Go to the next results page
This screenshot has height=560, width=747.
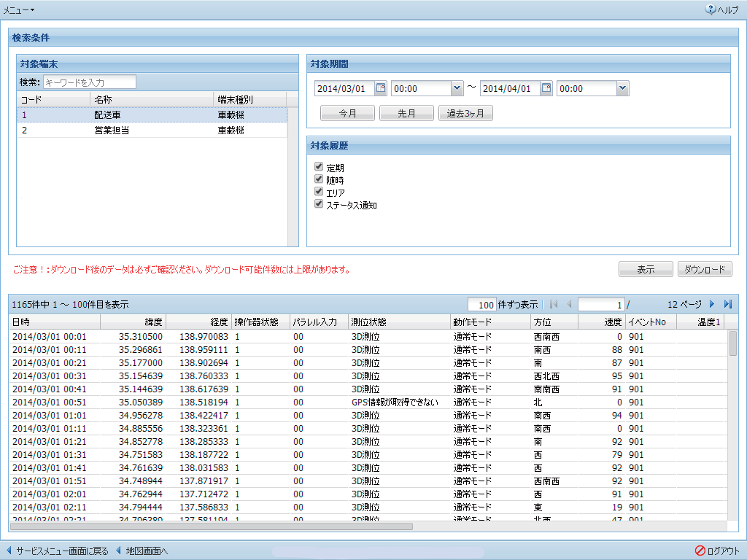coord(712,304)
